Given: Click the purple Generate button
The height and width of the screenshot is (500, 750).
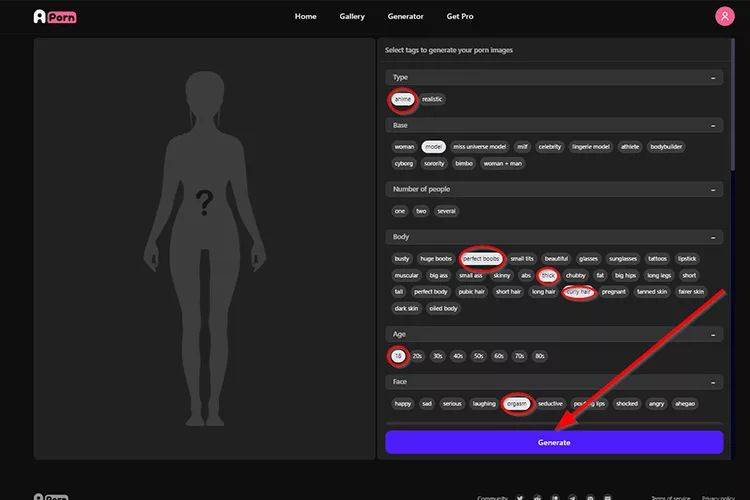Looking at the screenshot, I should 554,443.
